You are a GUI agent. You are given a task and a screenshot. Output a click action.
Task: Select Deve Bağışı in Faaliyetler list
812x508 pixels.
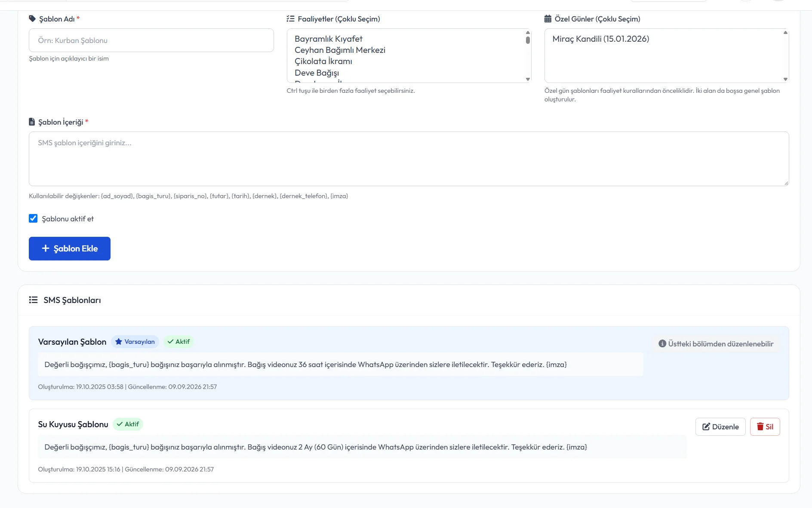[317, 73]
